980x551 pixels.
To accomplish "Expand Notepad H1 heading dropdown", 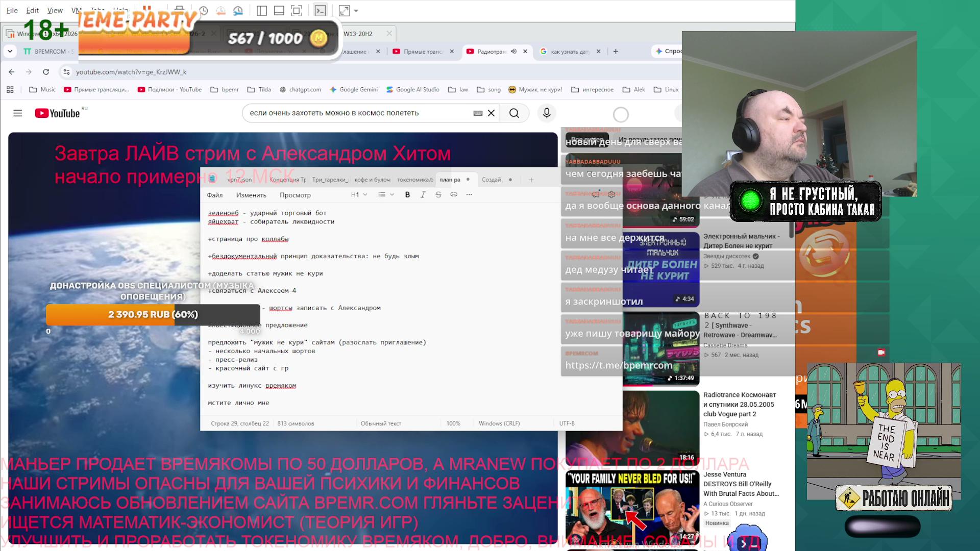I will click(x=359, y=194).
